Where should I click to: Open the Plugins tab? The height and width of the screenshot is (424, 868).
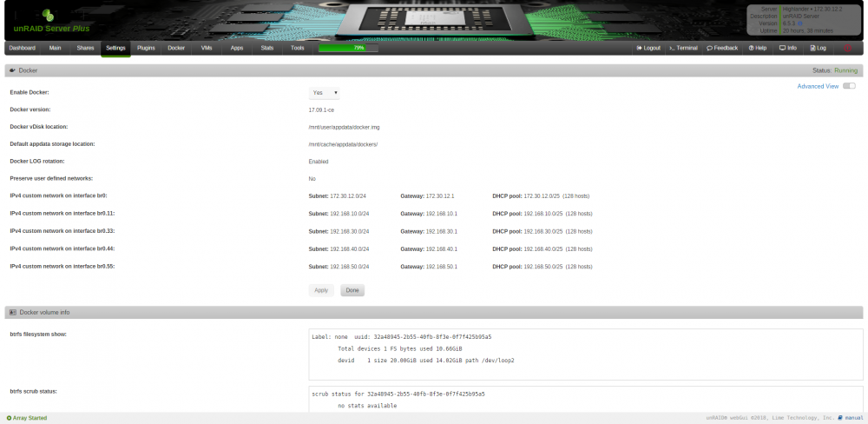point(146,48)
